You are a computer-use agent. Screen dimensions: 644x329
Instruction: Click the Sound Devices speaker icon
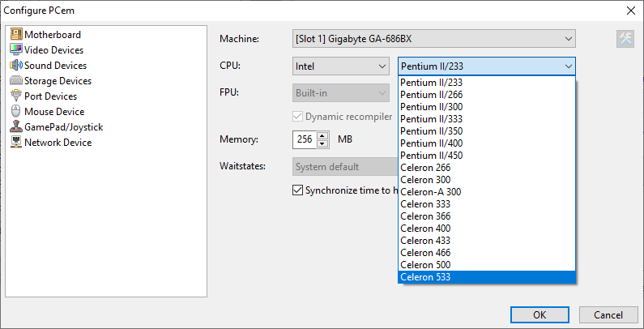point(16,66)
